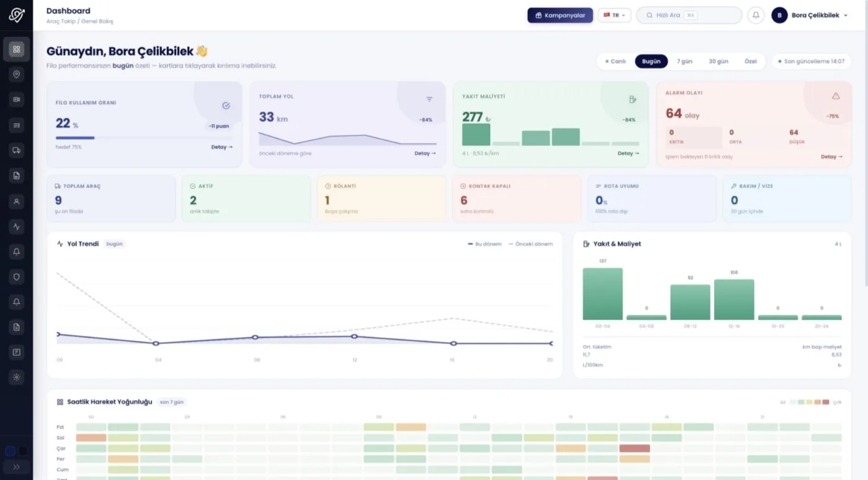This screenshot has width=868, height=480.
Task: Open the map location pin in sidebar
Action: point(17,74)
